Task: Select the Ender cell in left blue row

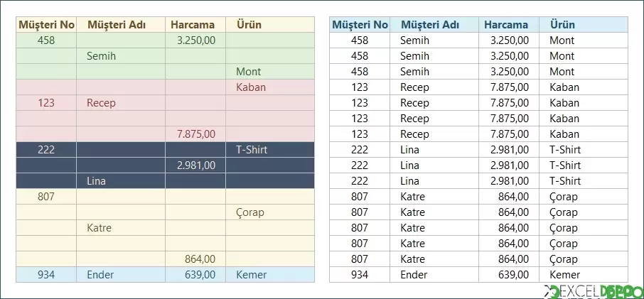Action: (121, 275)
